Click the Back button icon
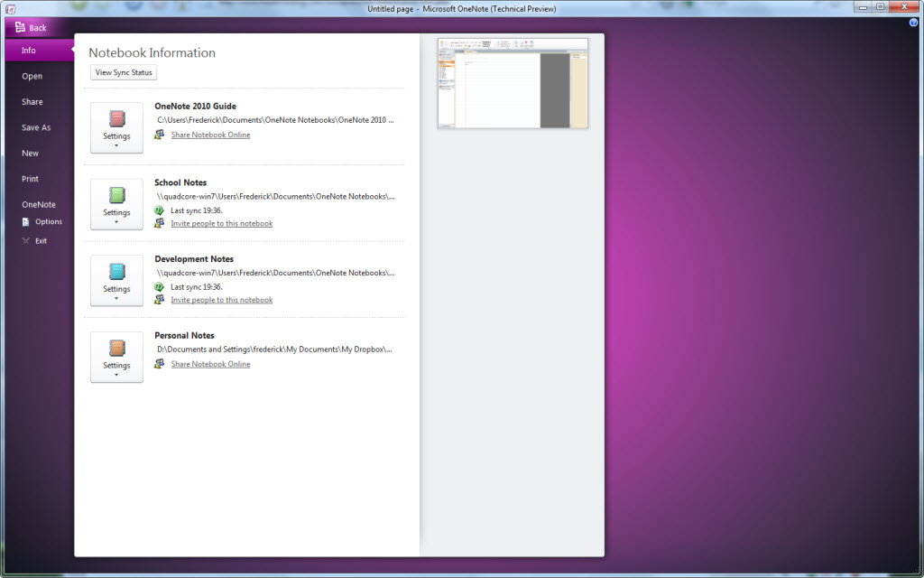Viewport: 924px width, 578px height. 20,27
